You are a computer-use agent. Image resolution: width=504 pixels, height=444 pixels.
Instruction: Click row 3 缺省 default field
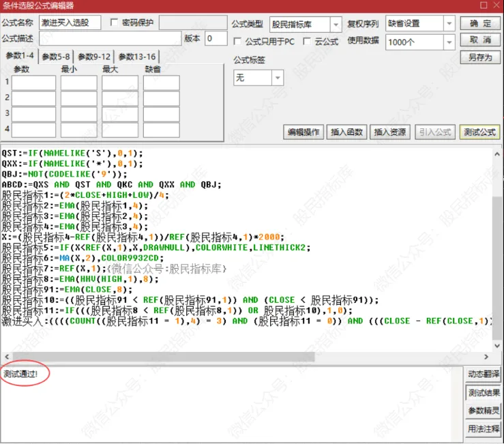tap(162, 114)
